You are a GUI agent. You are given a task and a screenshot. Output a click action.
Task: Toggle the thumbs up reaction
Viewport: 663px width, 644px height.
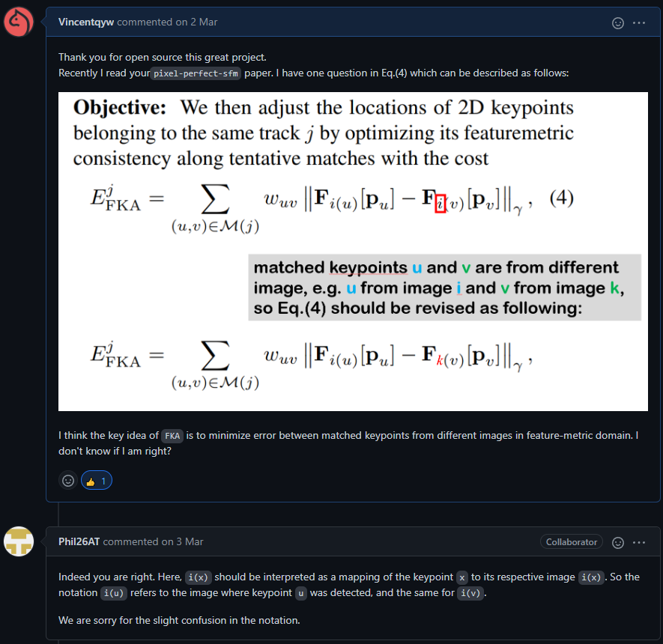tap(97, 481)
